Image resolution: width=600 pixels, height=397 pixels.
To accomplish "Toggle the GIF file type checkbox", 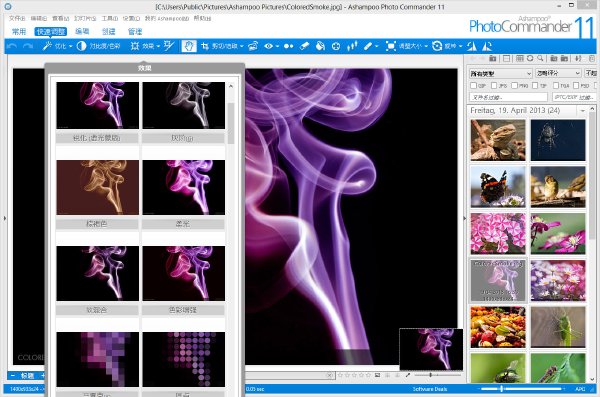I will point(474,85).
